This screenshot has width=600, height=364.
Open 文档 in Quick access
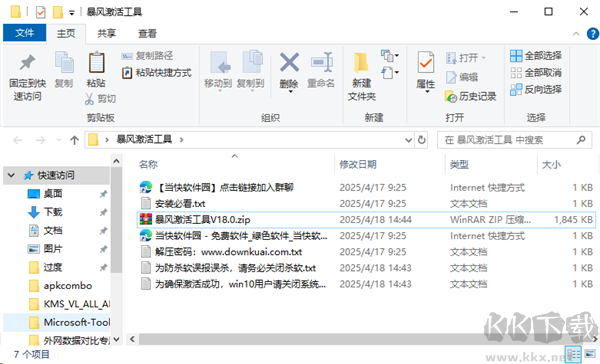point(52,230)
